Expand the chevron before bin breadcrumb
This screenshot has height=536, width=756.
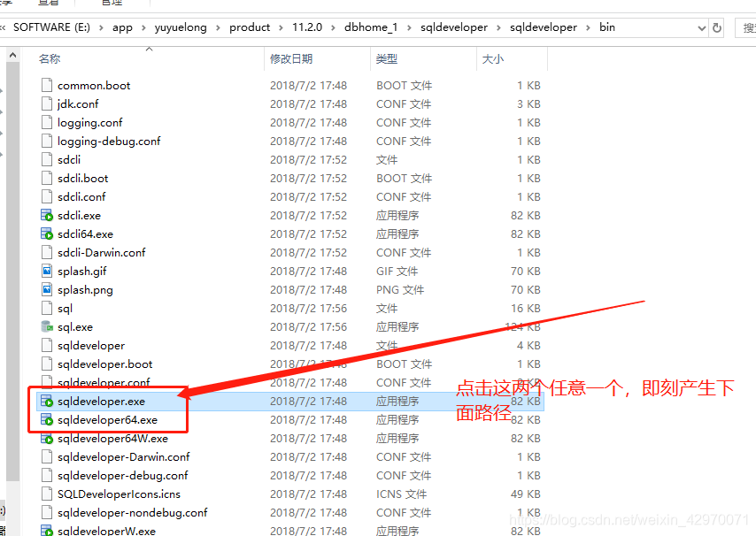[588, 28]
